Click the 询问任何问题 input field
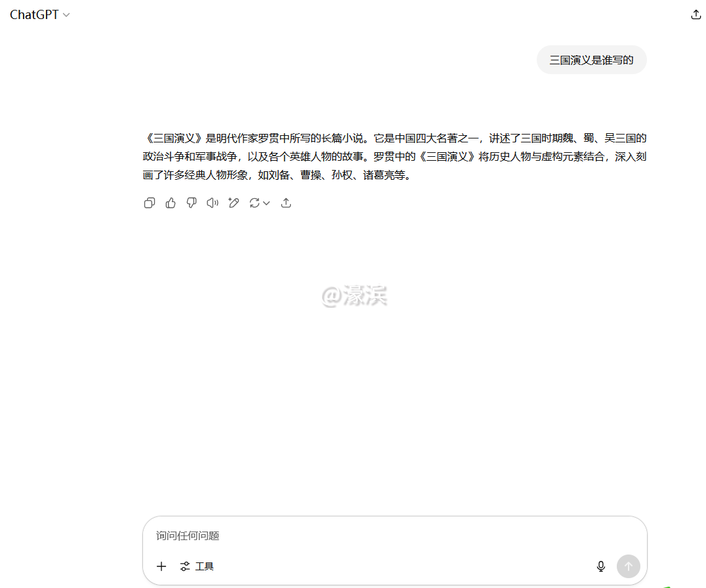The width and height of the screenshot is (706, 588). [328, 535]
